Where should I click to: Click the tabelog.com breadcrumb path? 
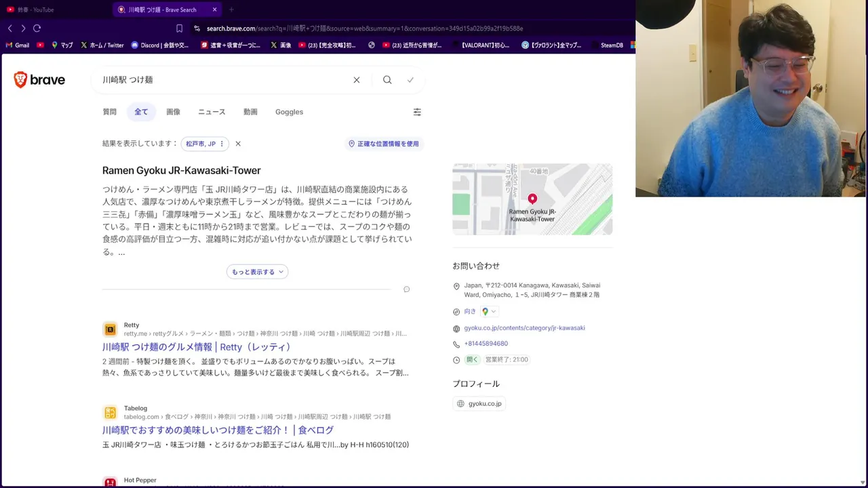point(257,417)
